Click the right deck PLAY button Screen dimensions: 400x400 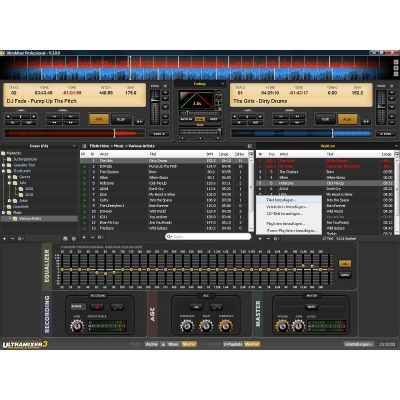click(x=347, y=119)
